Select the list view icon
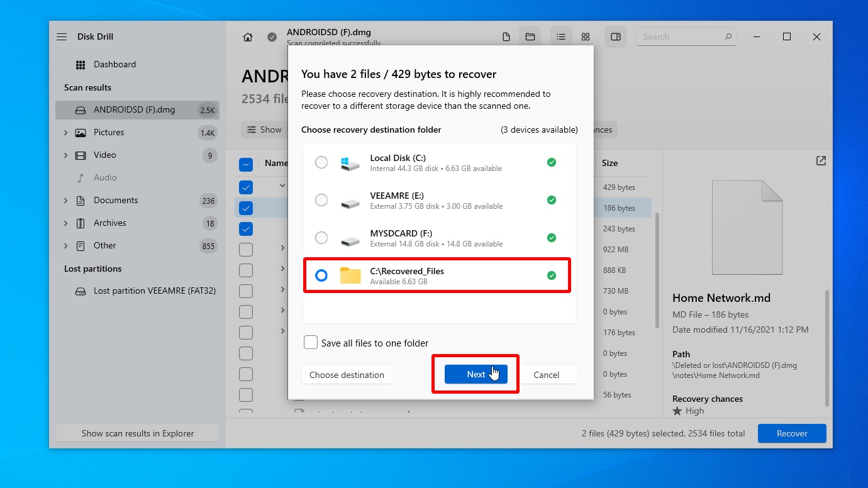Image resolution: width=868 pixels, height=488 pixels. tap(561, 37)
